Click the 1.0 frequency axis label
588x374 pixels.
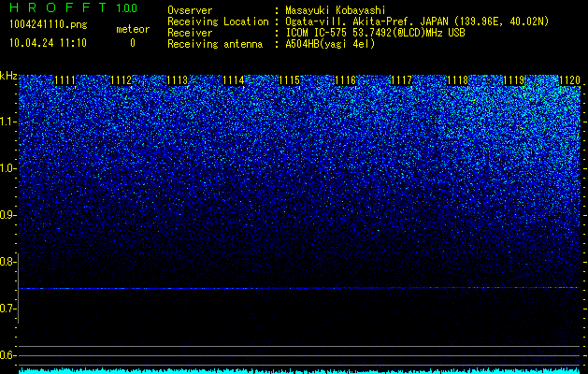coord(7,168)
